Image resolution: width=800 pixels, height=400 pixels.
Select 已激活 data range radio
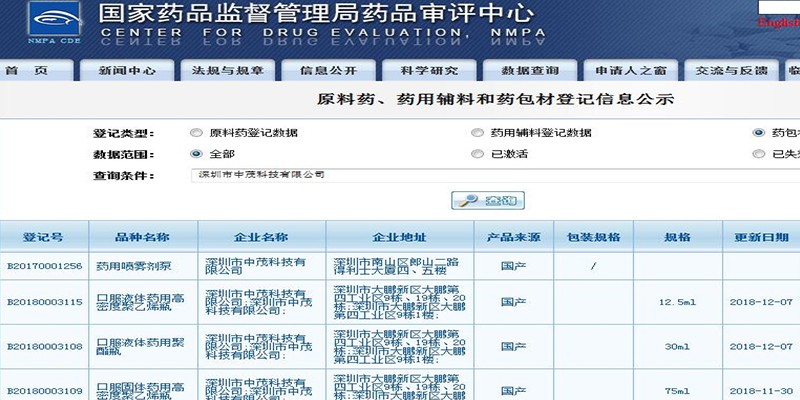pyautogui.click(x=477, y=154)
